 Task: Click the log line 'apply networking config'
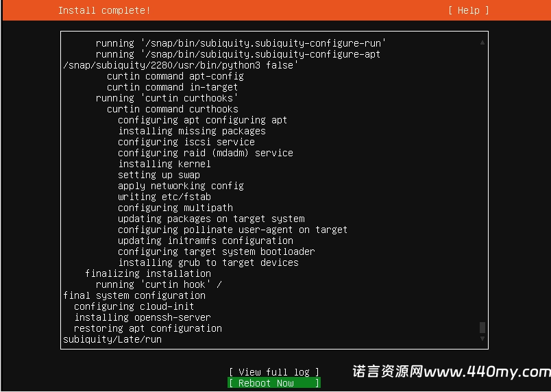pos(181,186)
